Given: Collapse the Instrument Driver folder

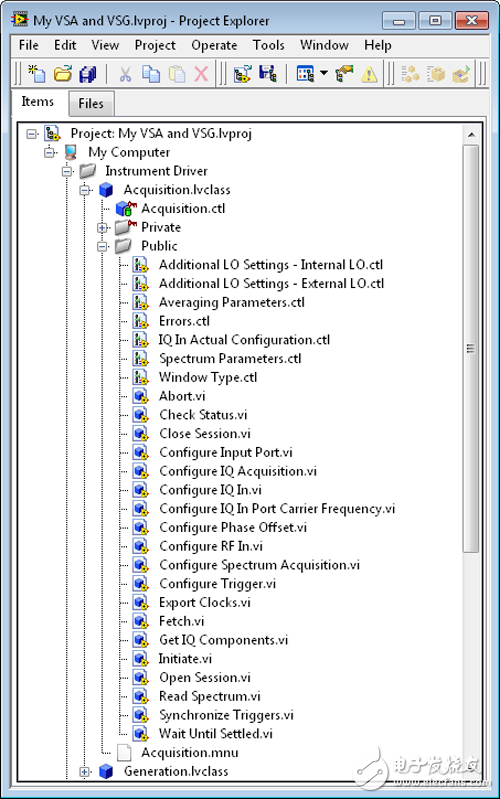Looking at the screenshot, I should click(67, 171).
